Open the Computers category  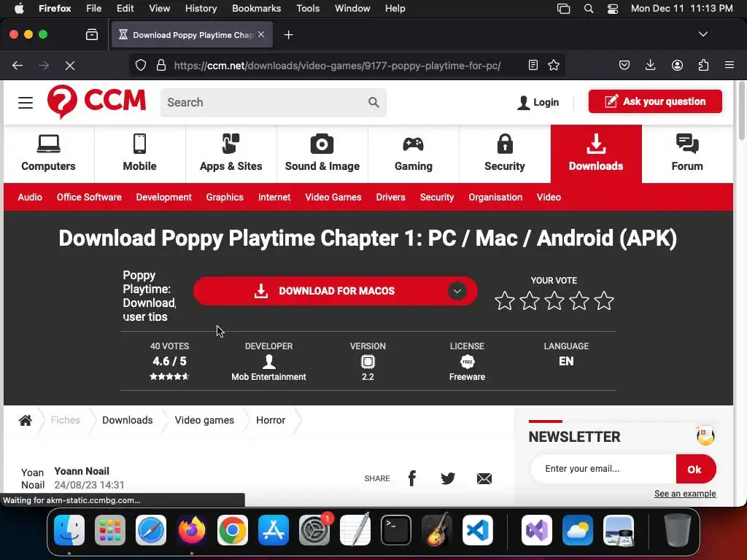tap(49, 154)
